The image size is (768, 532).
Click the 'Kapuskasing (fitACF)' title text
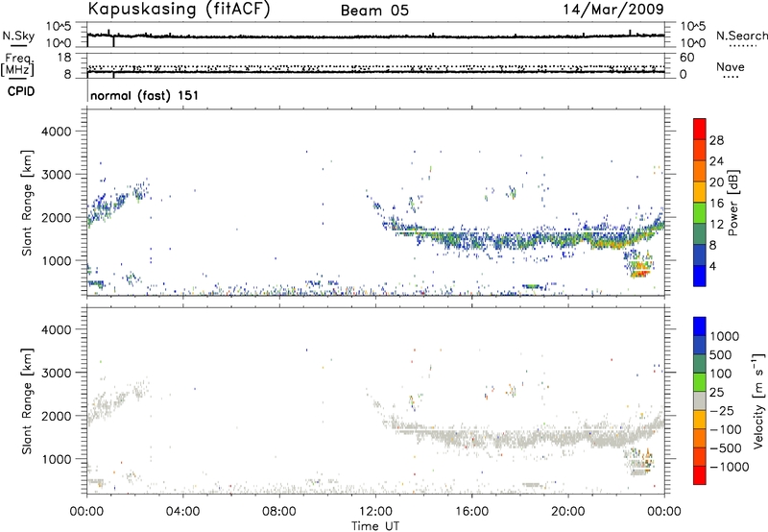tap(180, 9)
